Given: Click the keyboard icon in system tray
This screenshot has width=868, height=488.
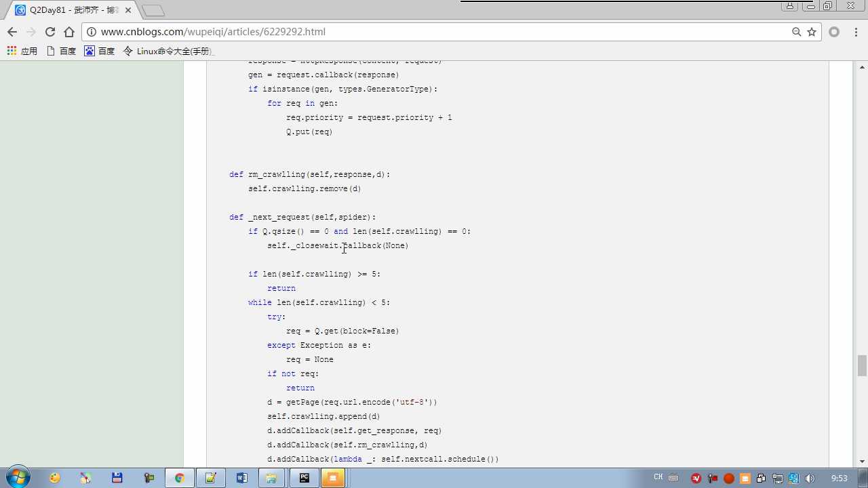Looking at the screenshot, I should click(x=673, y=478).
